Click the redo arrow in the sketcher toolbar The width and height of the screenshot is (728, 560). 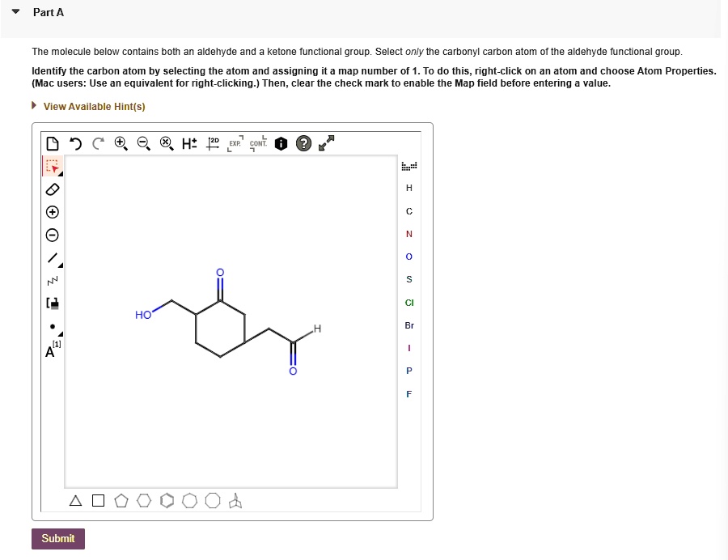[96, 142]
